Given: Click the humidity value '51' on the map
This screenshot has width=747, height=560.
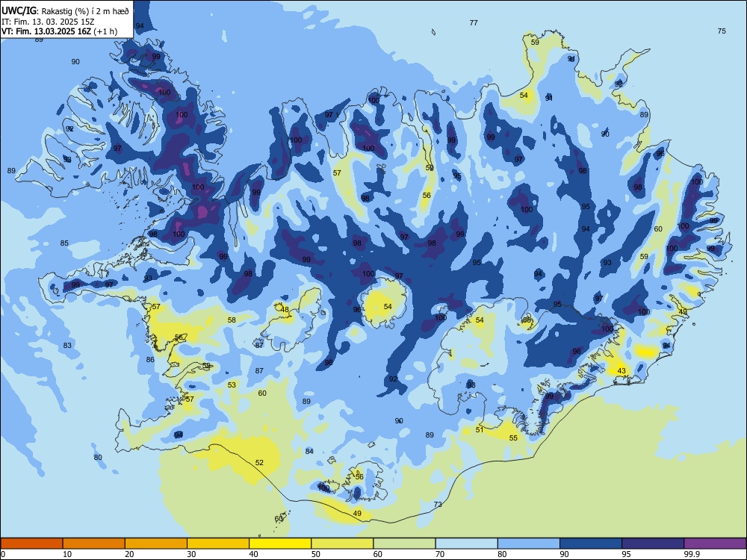Looking at the screenshot, I should pyautogui.click(x=480, y=429).
